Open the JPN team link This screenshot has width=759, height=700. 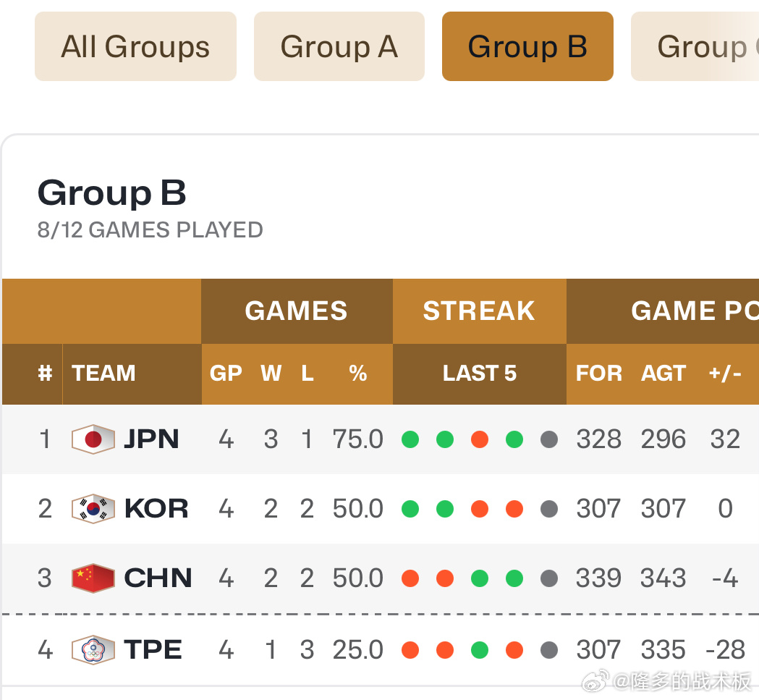pos(151,439)
